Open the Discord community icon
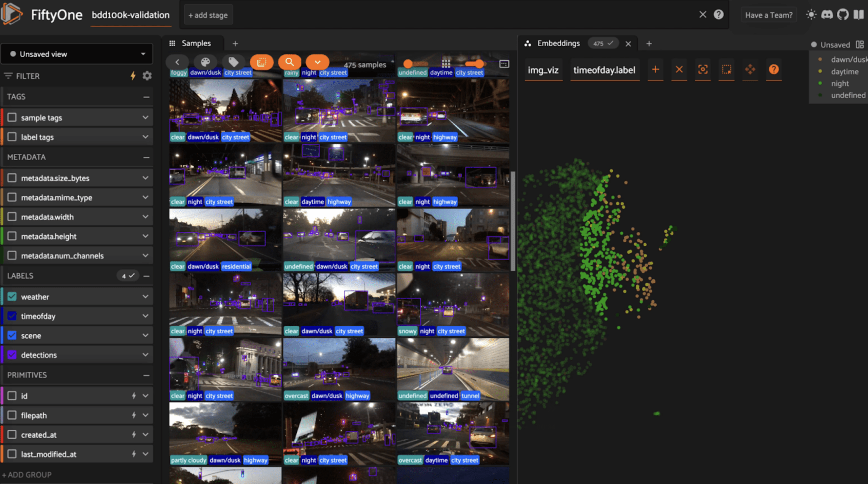 (x=827, y=15)
